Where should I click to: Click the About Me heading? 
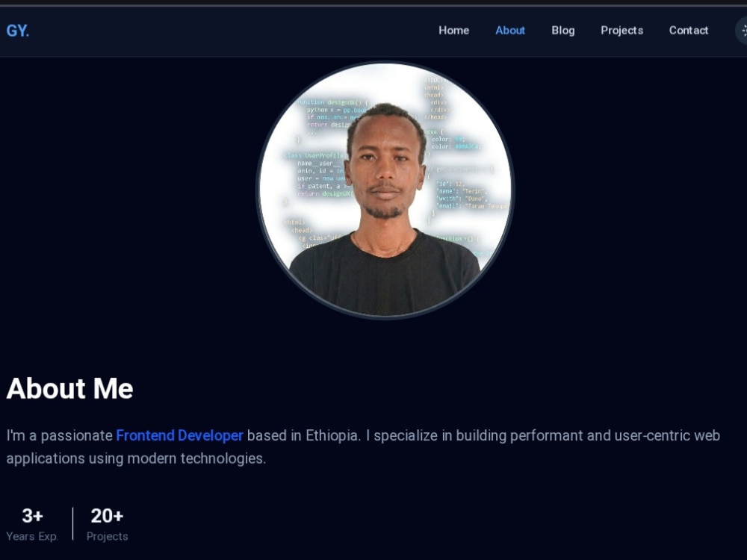click(x=69, y=388)
